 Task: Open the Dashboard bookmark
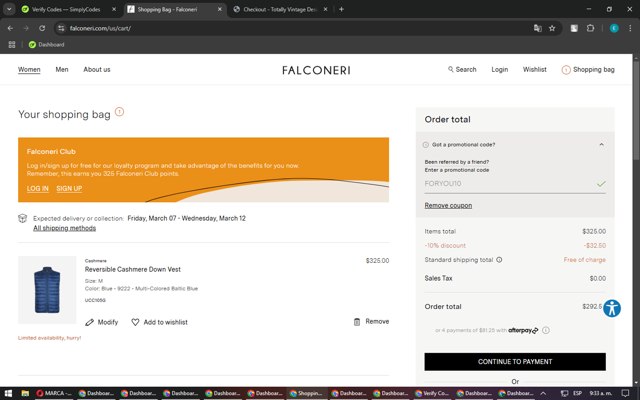[x=47, y=44]
